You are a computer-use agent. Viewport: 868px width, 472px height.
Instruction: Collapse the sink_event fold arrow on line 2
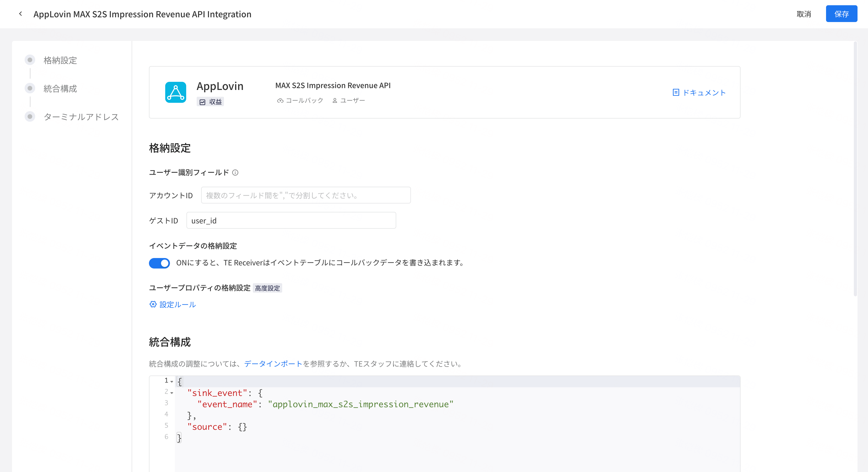(172, 393)
